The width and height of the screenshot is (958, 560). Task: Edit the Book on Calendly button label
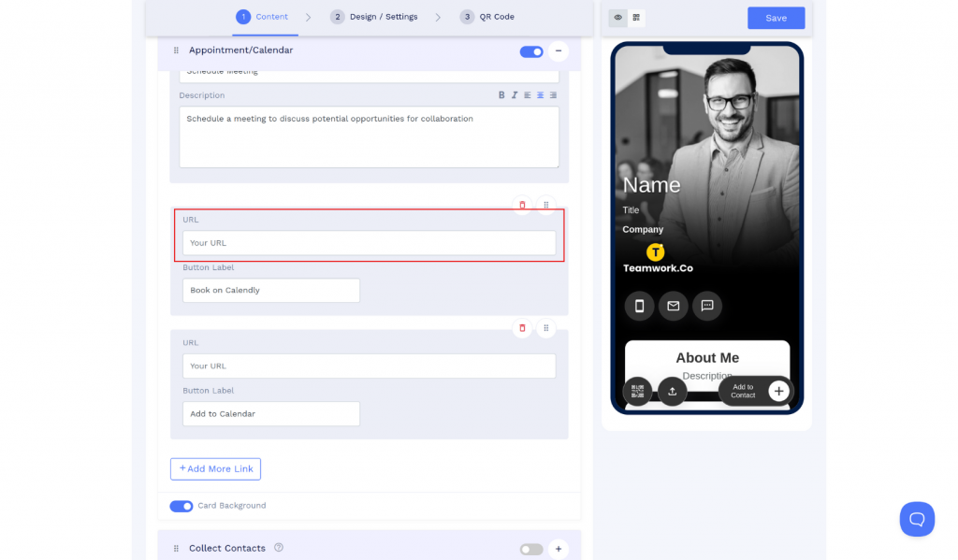tap(271, 291)
